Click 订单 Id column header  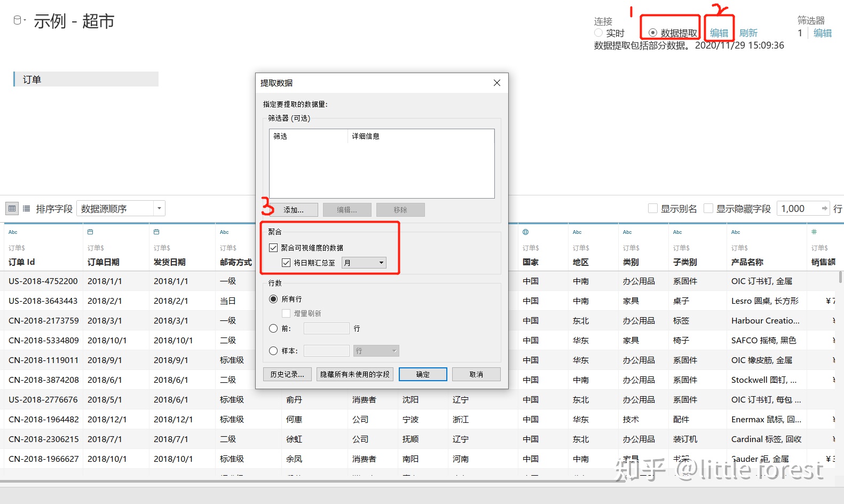(21, 262)
